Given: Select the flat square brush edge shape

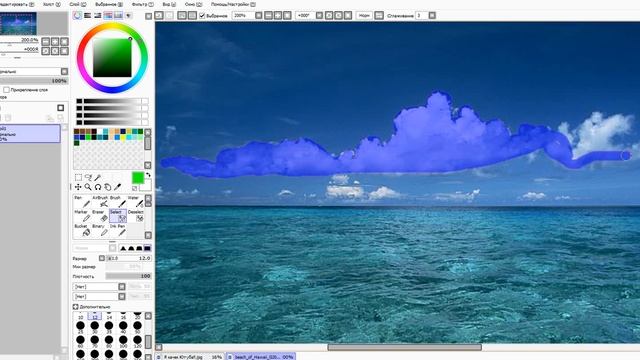Looking at the screenshot, I should pos(147,248).
